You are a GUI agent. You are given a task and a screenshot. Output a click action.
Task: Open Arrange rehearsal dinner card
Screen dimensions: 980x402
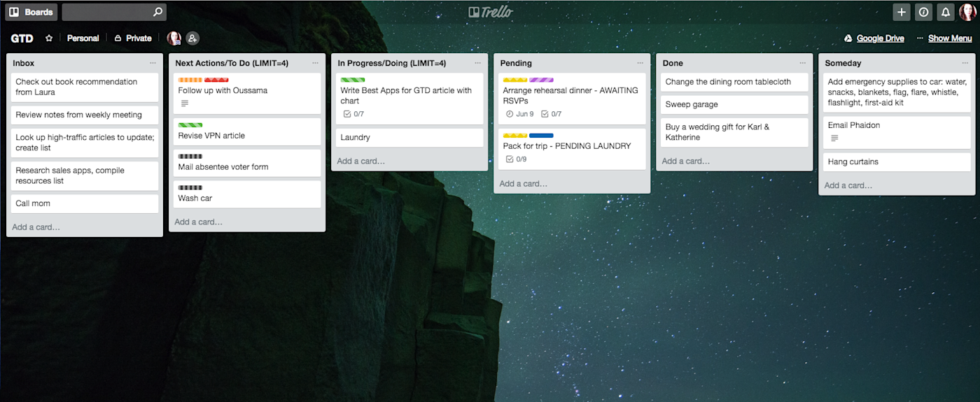click(x=572, y=98)
